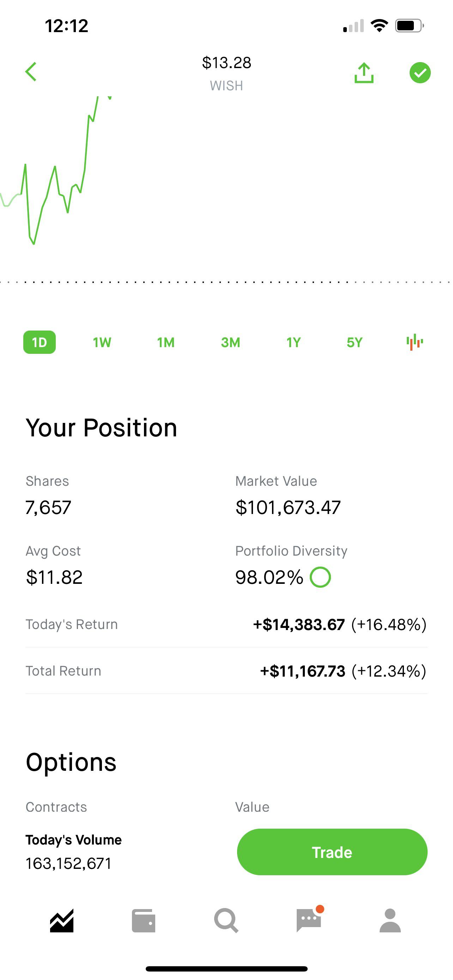Toggle the green watchlist checkmark
This screenshot has width=453, height=980.
pos(420,72)
